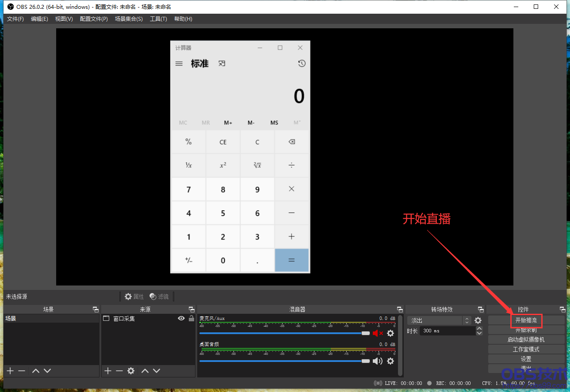Adjust 麦克风/Aux volume slider

coord(284,333)
